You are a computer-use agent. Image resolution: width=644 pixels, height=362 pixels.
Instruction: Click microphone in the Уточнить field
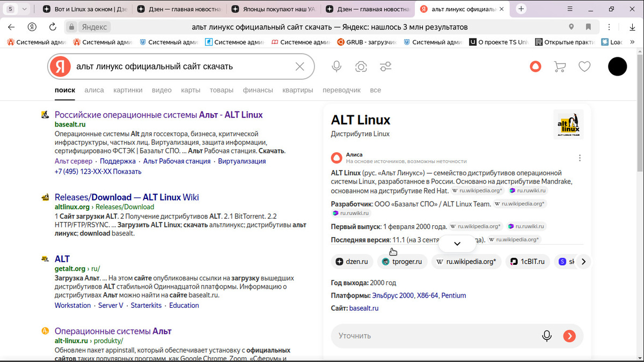point(546,336)
